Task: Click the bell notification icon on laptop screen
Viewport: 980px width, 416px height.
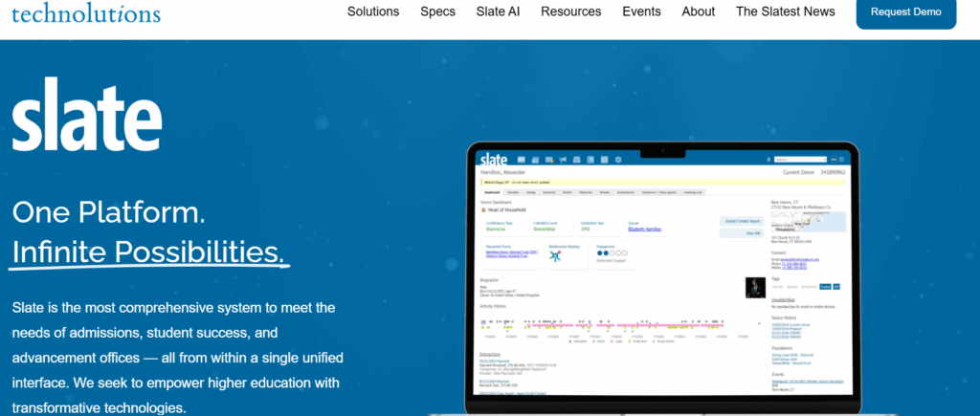Action: tap(768, 160)
